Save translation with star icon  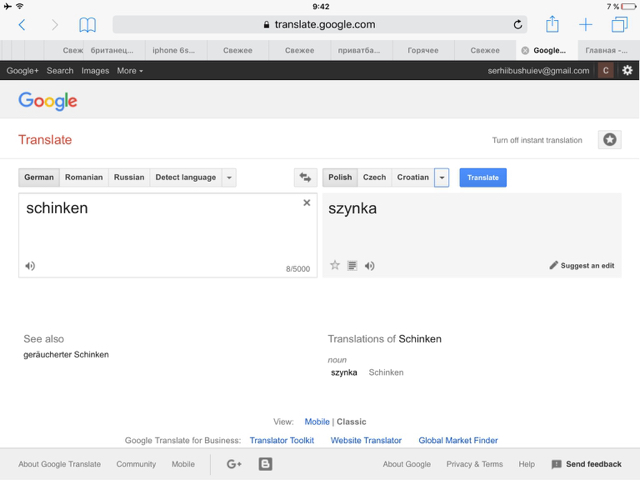[335, 265]
